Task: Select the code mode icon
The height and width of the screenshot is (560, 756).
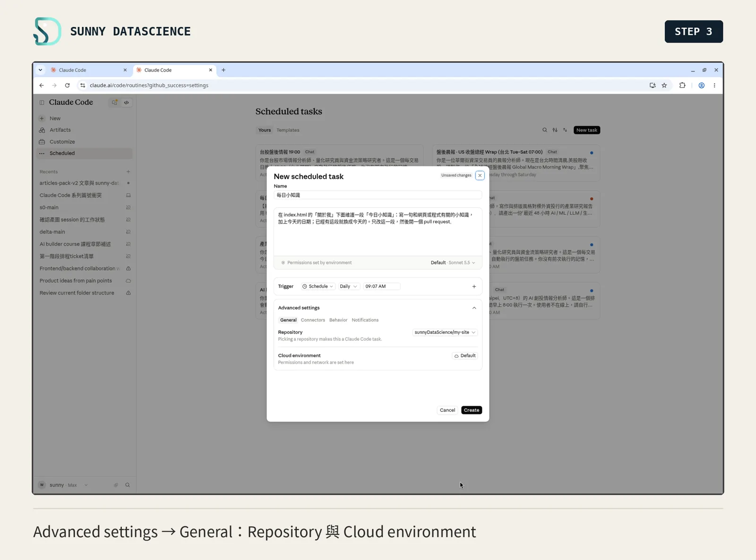Action: [x=126, y=103]
